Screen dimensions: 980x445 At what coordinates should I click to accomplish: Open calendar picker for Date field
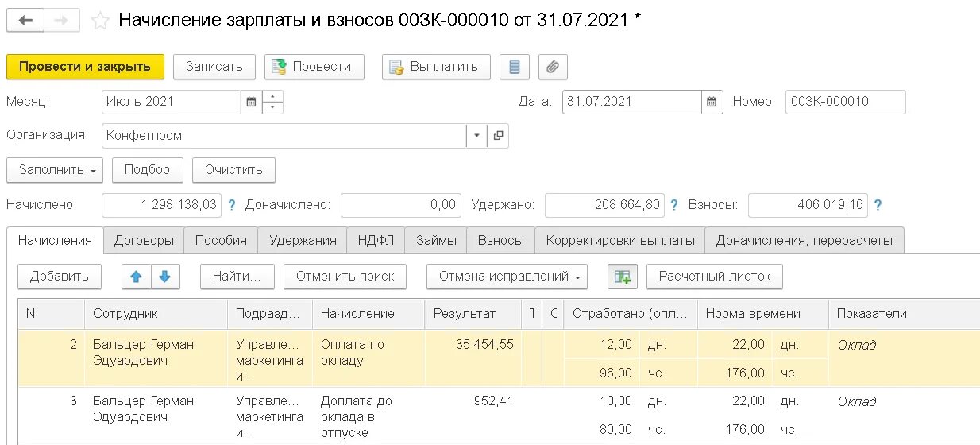point(712,102)
